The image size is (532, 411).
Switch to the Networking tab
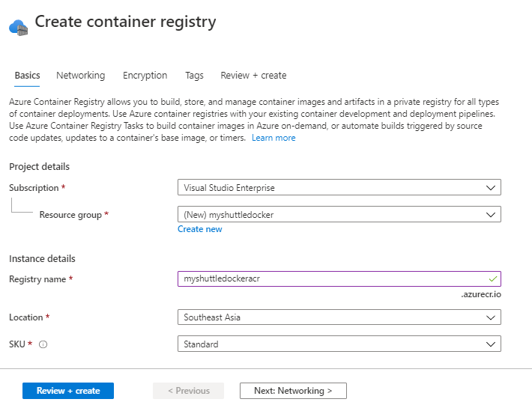[81, 76]
